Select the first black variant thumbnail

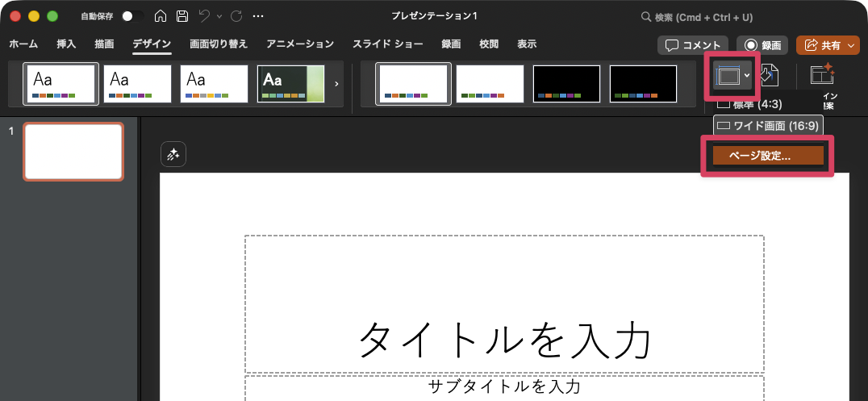(566, 84)
